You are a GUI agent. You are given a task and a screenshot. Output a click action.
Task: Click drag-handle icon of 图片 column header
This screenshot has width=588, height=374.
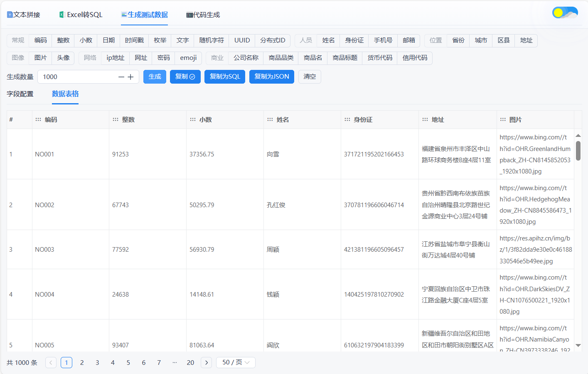pyautogui.click(x=503, y=119)
